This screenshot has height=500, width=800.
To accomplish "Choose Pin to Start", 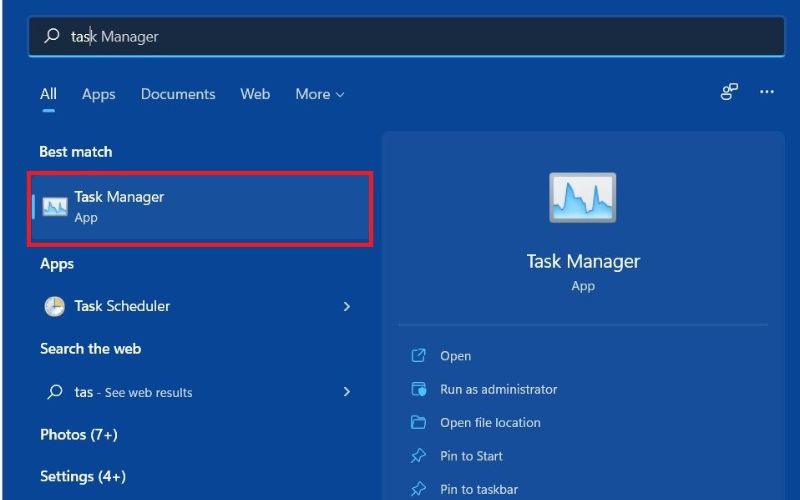I will pos(471,456).
